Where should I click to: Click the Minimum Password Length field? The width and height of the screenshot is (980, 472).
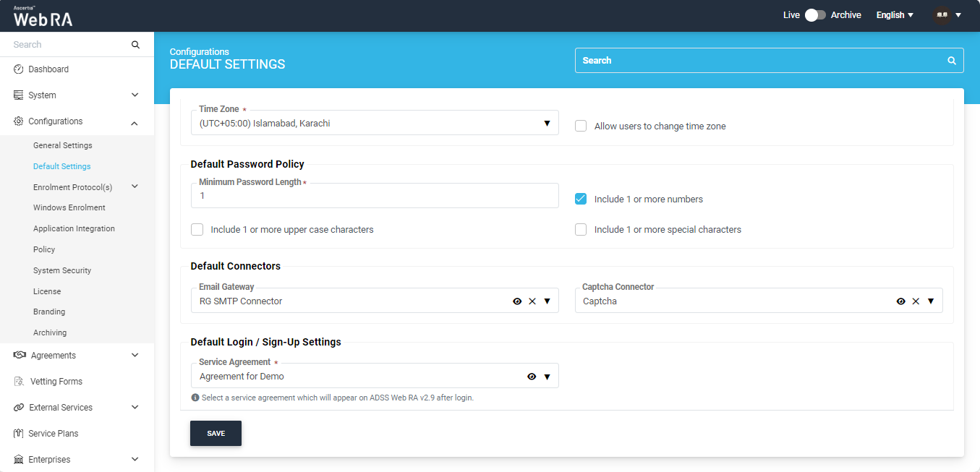tap(375, 196)
